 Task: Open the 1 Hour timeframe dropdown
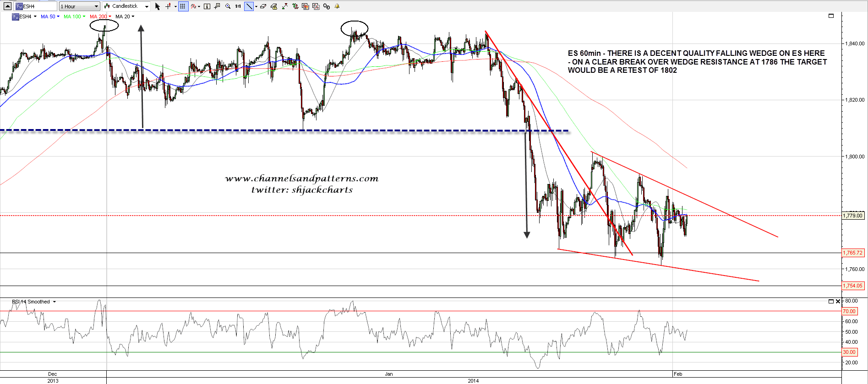pyautogui.click(x=79, y=6)
